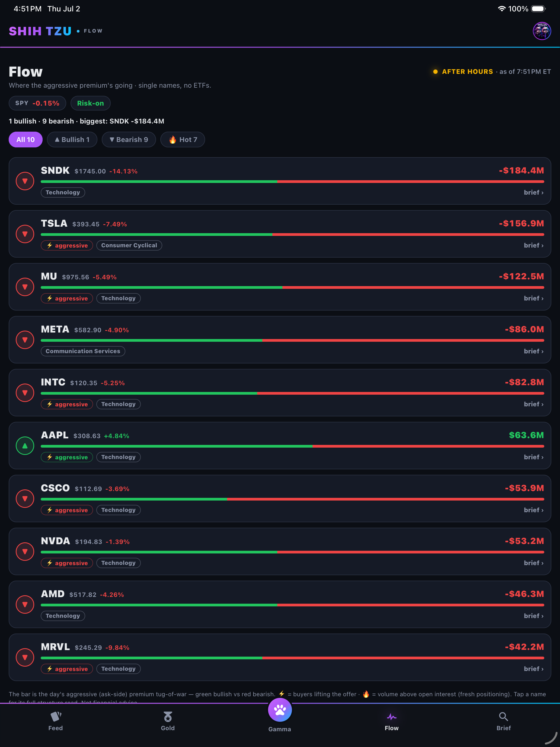Open the AMD brief link
The width and height of the screenshot is (560, 747).
[x=534, y=616]
